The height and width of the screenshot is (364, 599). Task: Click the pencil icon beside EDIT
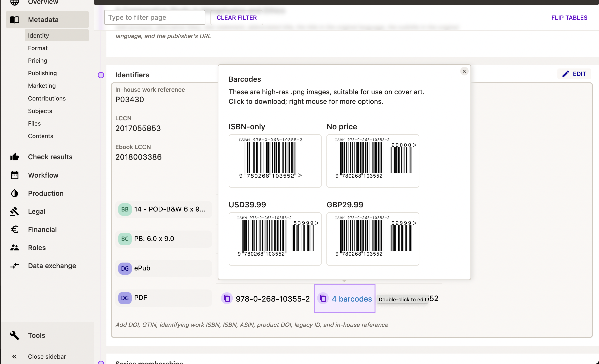click(x=566, y=74)
